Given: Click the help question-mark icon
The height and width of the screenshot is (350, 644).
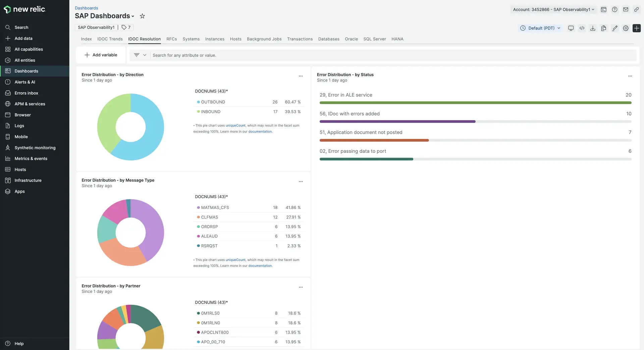Looking at the screenshot, I should coord(615,9).
